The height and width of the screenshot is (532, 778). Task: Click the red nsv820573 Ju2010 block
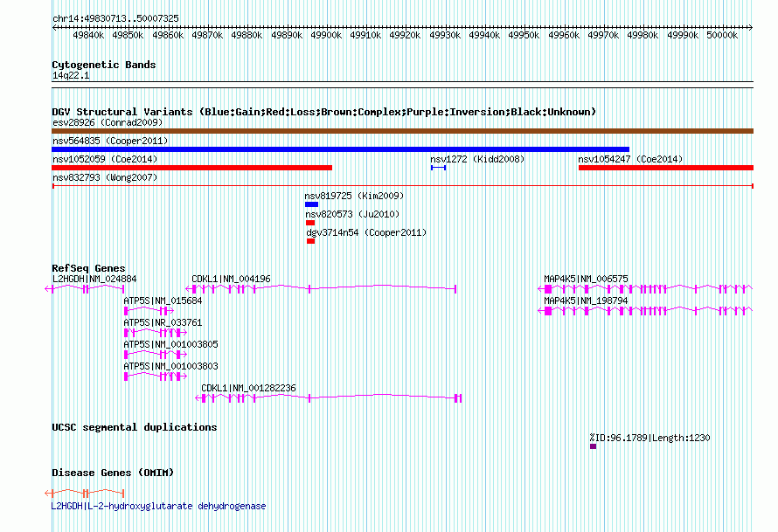tap(310, 223)
